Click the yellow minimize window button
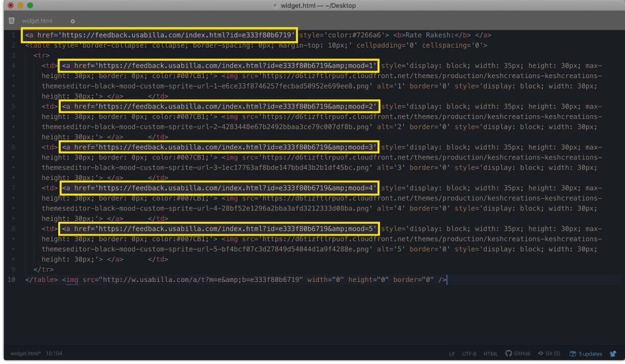Image resolution: width=625 pixels, height=364 pixels. [x=19, y=6]
